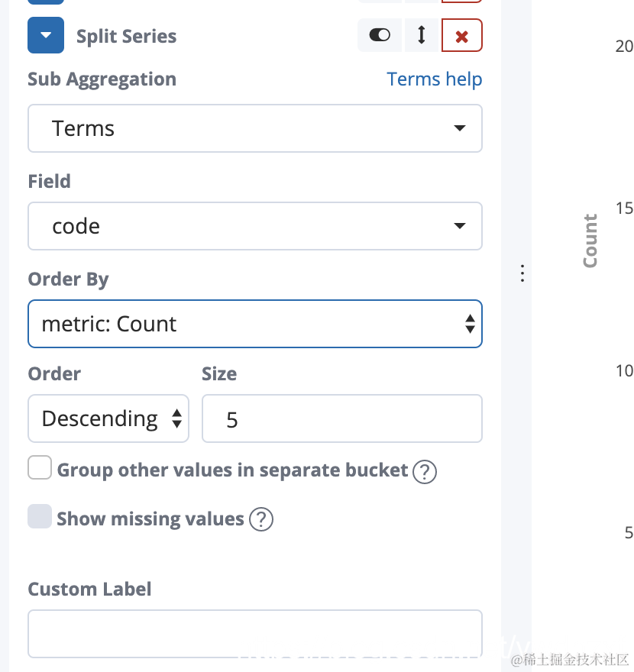Image resolution: width=634 pixels, height=672 pixels.
Task: Tick the Show missing values checkbox
Action: 40,517
